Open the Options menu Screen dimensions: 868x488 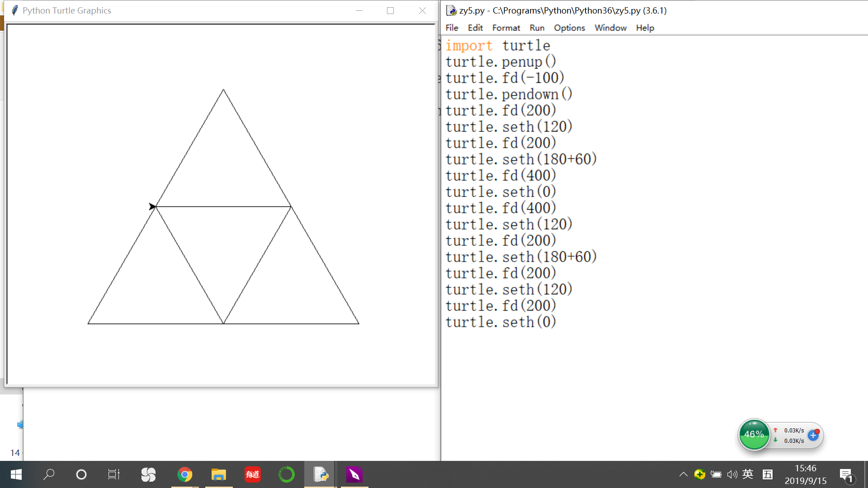[569, 28]
